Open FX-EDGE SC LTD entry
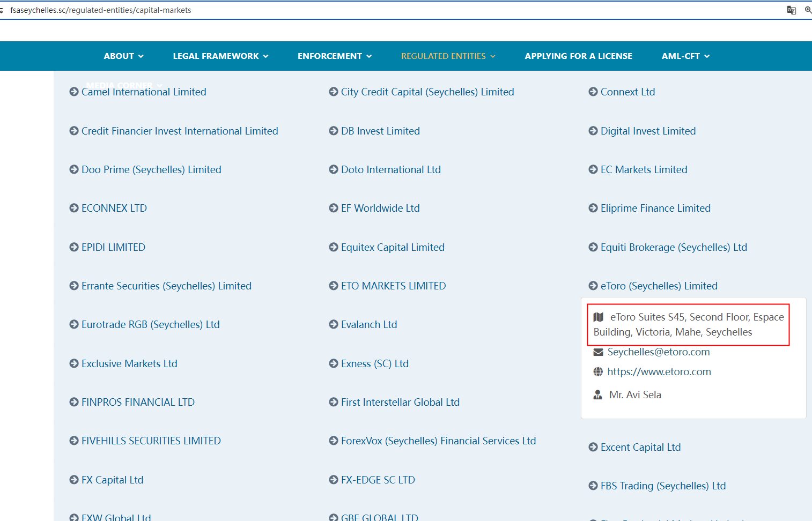Image resolution: width=812 pixels, height=521 pixels. 378,480
